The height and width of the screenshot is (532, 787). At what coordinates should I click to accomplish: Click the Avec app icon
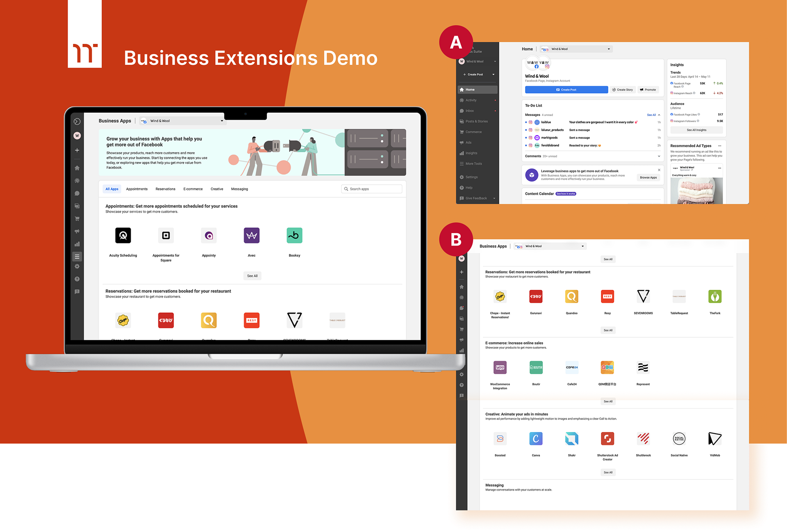click(251, 235)
